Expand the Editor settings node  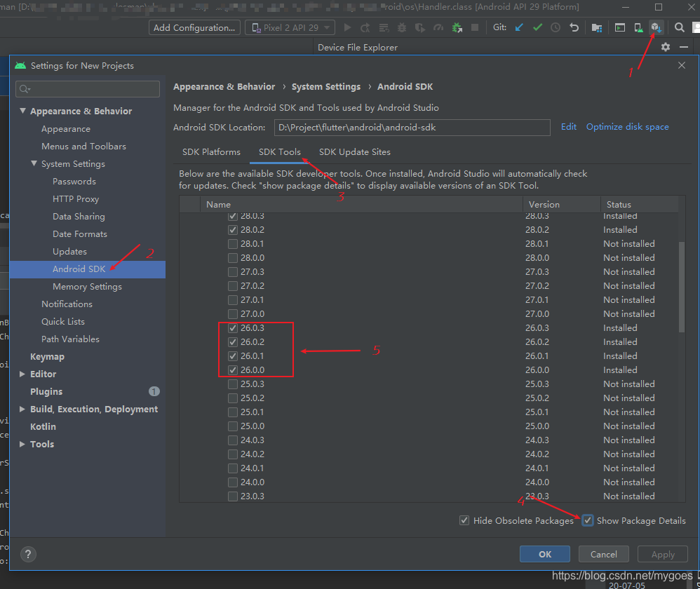[x=22, y=374]
